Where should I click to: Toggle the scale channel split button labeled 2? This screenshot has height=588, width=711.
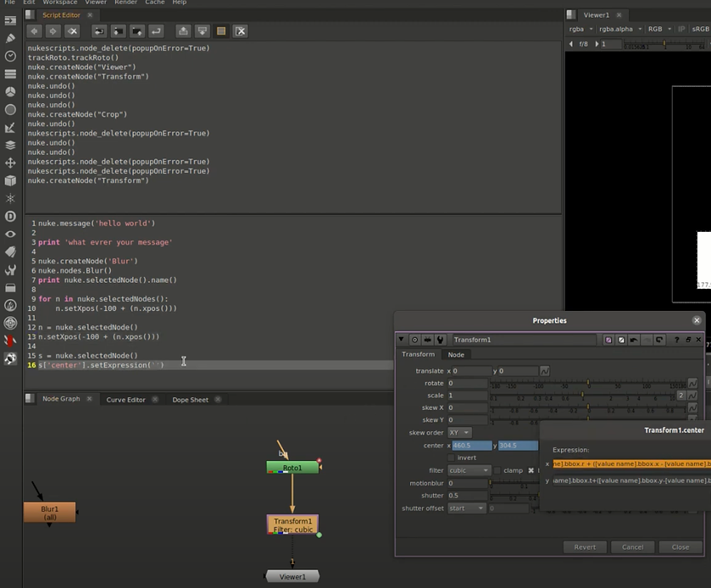[681, 395]
